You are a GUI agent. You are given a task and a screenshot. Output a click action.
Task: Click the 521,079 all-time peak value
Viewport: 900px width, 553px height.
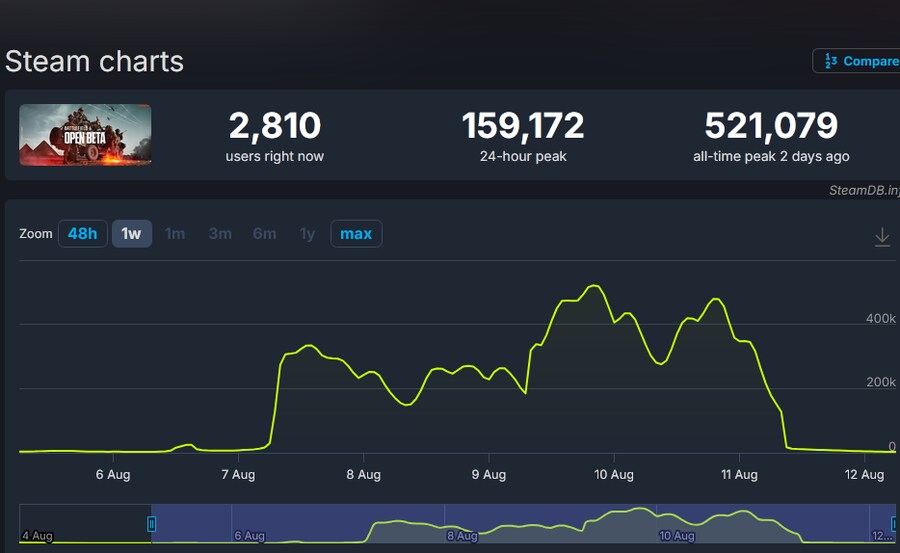pyautogui.click(x=771, y=125)
